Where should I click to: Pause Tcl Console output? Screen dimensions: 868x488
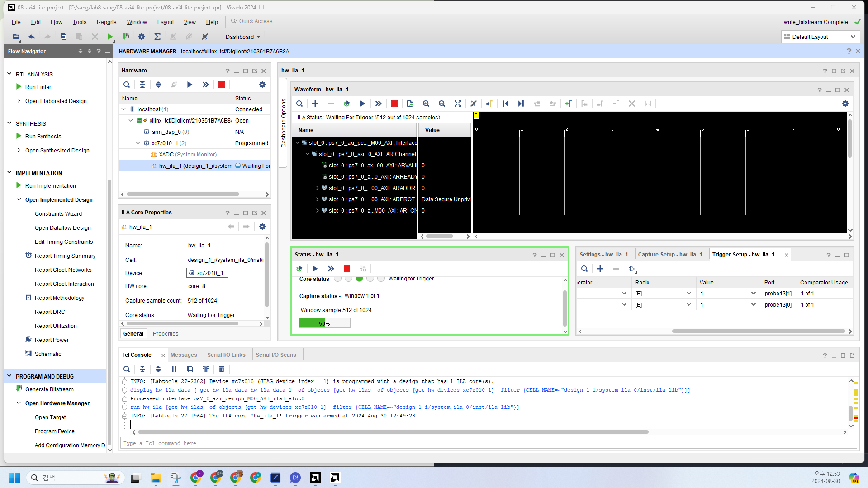(174, 369)
